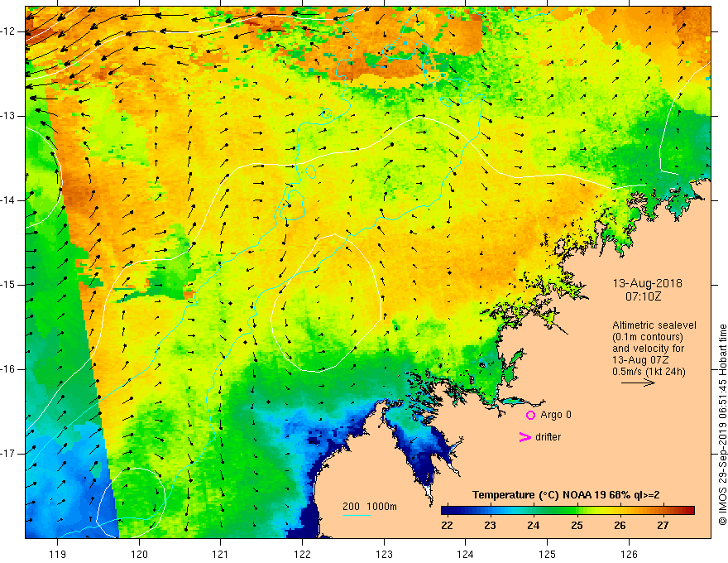Click the '25' colorbar tick label
Image resolution: width=728 pixels, height=563 pixels.
pos(577,526)
